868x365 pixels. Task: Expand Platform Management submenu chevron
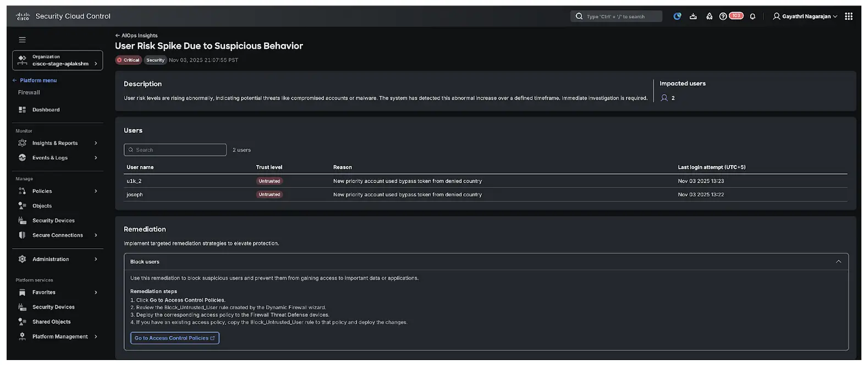pyautogui.click(x=96, y=336)
